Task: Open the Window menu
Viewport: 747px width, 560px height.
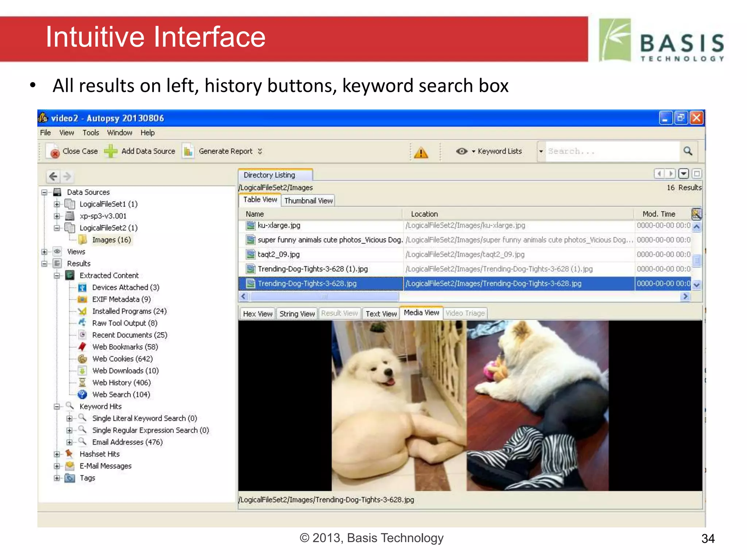Action: pos(120,133)
